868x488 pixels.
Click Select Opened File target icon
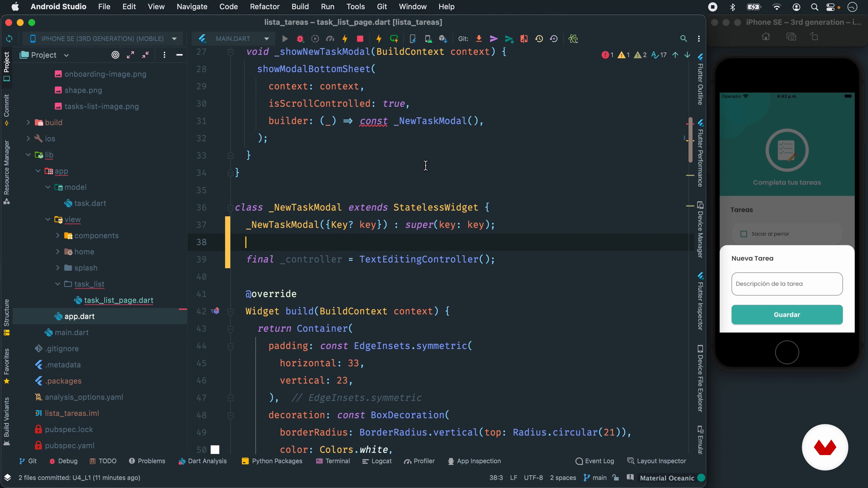[115, 55]
